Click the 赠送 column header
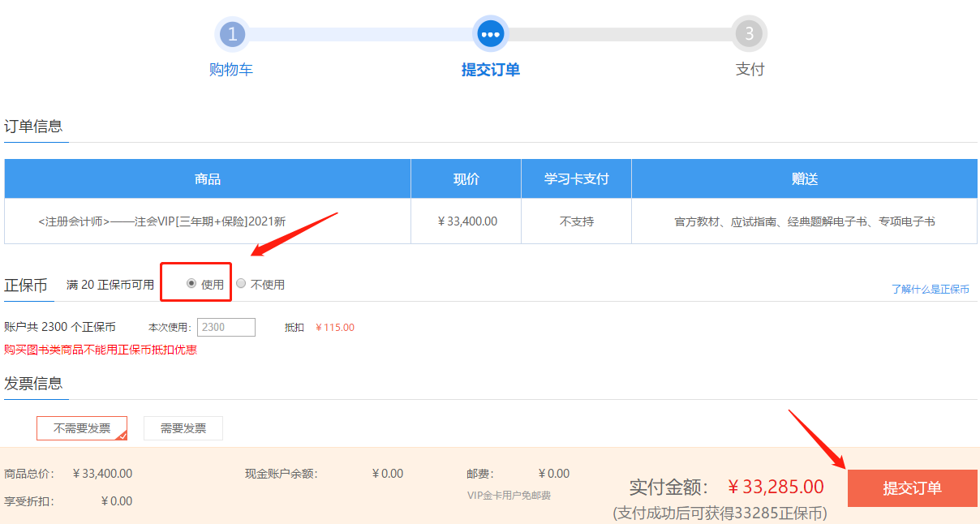Image resolution: width=980 pixels, height=524 pixels. [804, 178]
